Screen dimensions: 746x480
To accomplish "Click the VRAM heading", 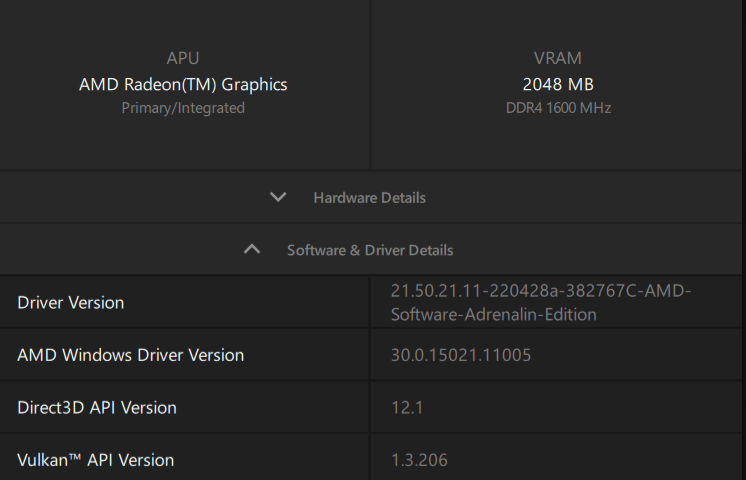I will (558, 58).
